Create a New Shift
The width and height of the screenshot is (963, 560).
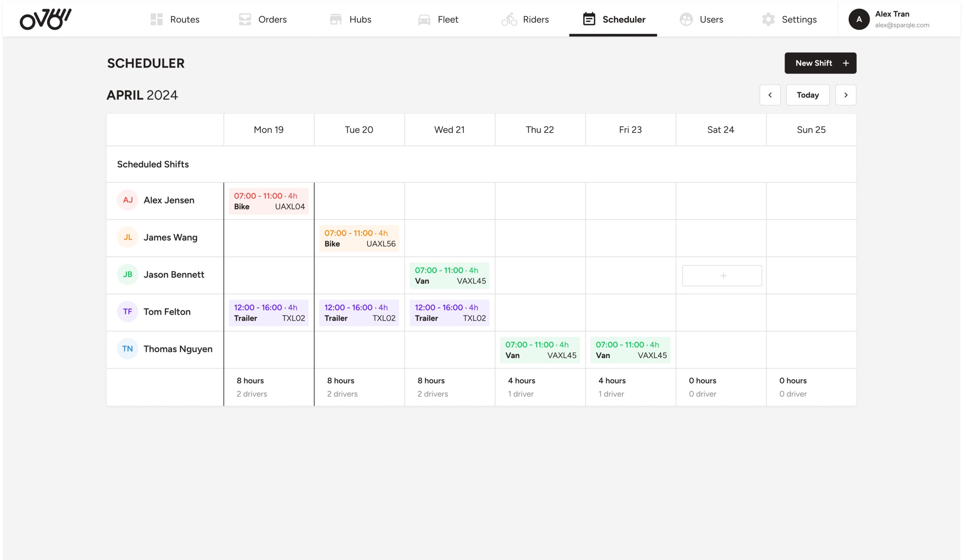[820, 63]
